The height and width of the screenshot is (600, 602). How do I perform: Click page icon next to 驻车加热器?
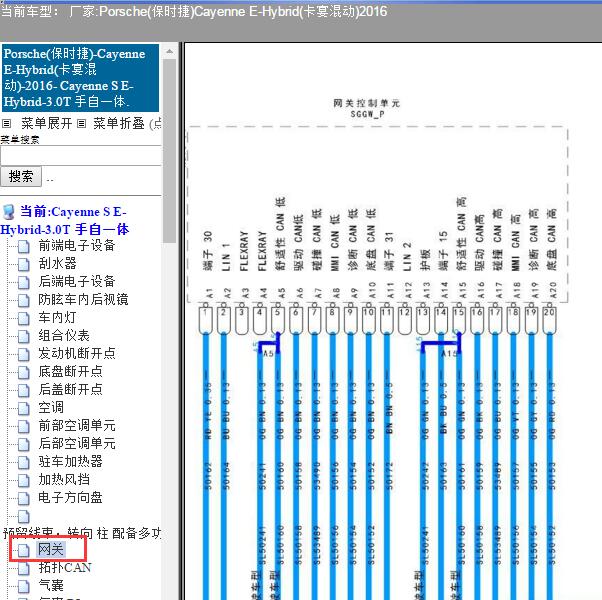23,462
